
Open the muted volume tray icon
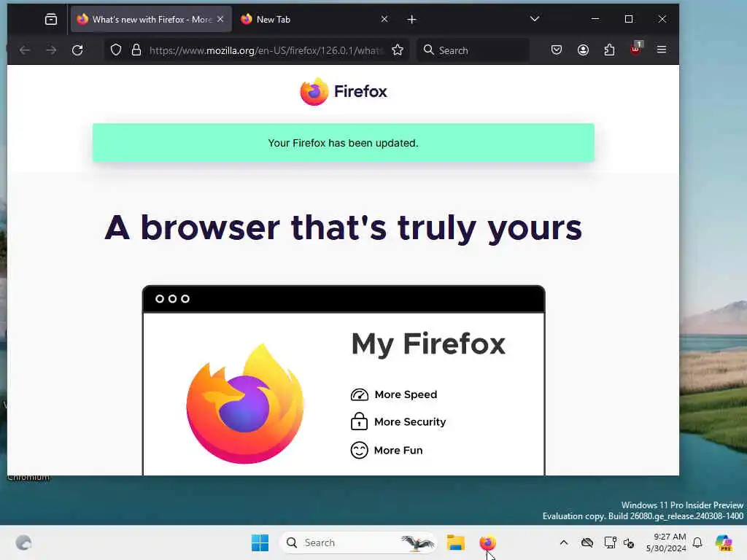629,542
